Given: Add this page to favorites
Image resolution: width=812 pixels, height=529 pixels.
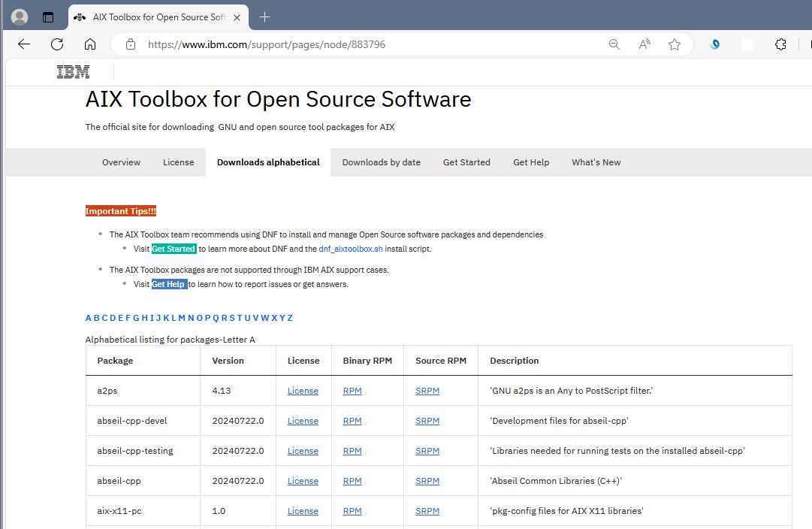Looking at the screenshot, I should coord(675,44).
